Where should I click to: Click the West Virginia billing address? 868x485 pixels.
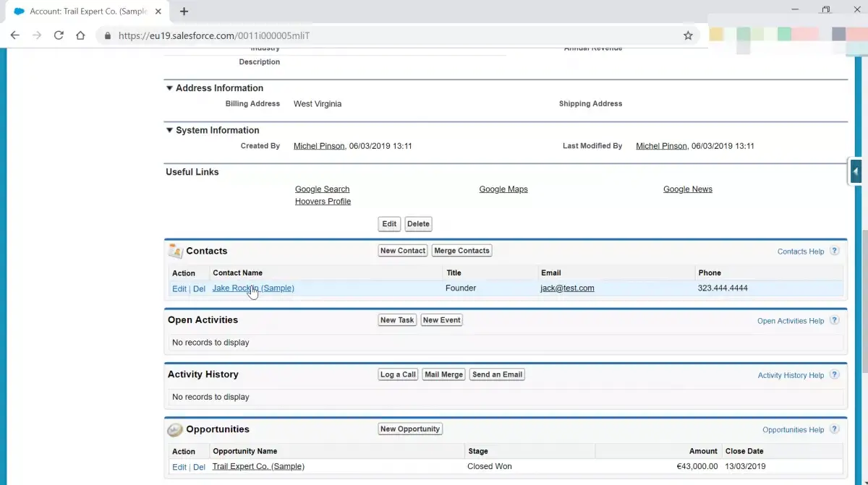(x=318, y=104)
